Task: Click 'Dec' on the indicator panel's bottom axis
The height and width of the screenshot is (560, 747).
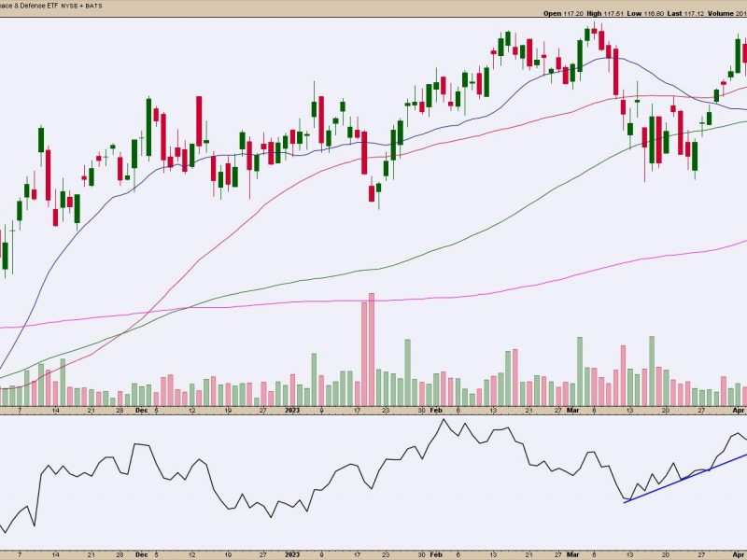Action: click(142, 554)
